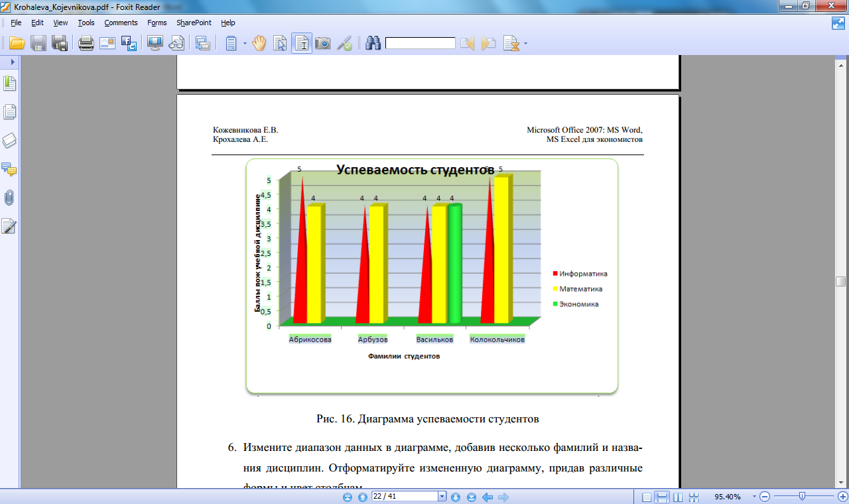Click the cascading windows toolbar icon
Image resolution: width=849 pixels, height=504 pixels.
point(203,44)
